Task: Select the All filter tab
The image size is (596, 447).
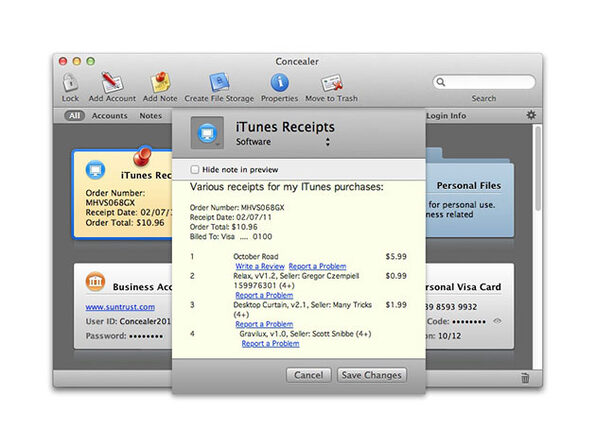Action: 74,116
